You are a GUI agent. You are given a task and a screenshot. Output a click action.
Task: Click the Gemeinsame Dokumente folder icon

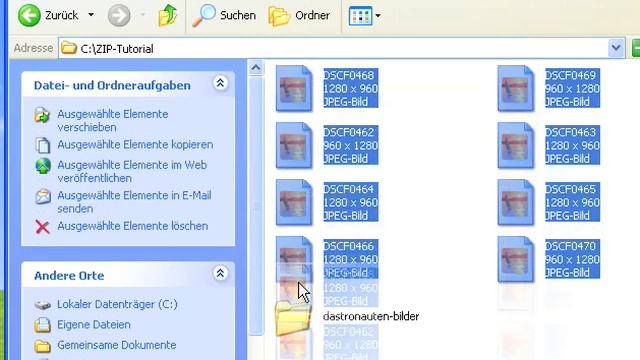pos(42,346)
